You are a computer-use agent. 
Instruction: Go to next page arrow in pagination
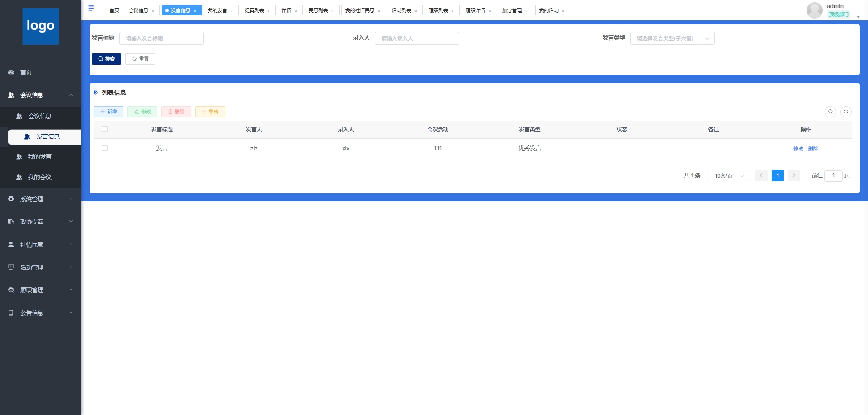point(794,176)
